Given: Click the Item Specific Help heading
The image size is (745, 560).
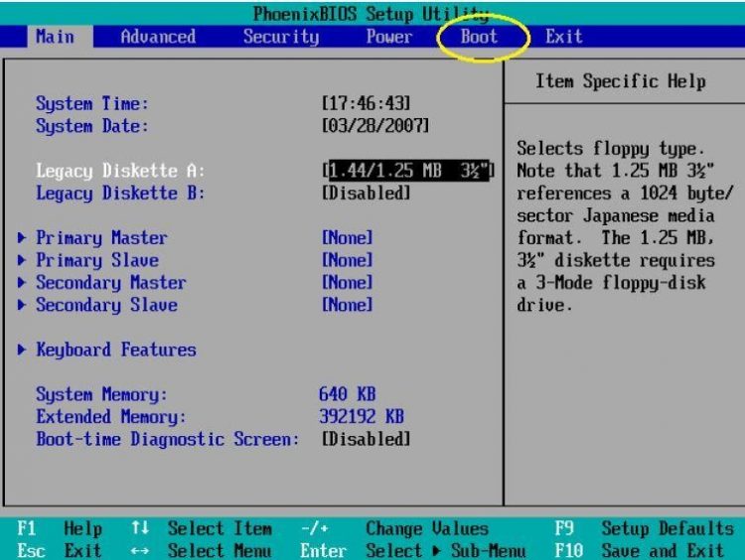Looking at the screenshot, I should pos(621,81).
